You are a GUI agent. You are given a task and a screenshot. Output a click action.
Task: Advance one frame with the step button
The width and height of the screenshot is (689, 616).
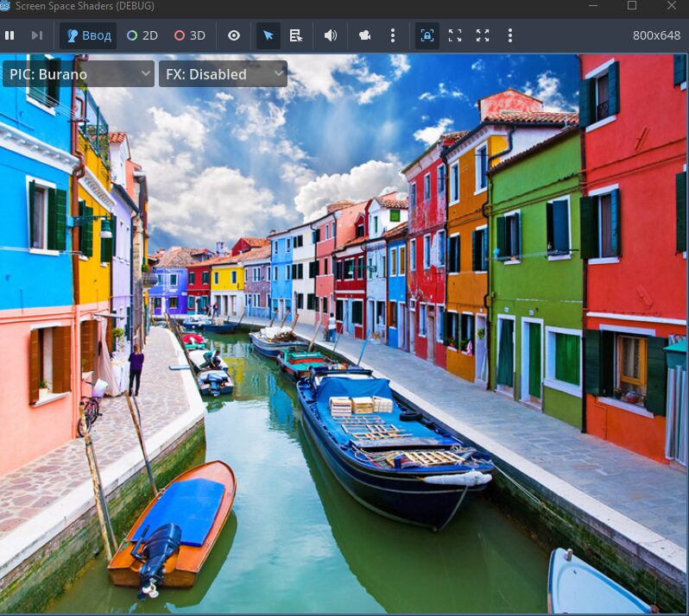[x=37, y=35]
